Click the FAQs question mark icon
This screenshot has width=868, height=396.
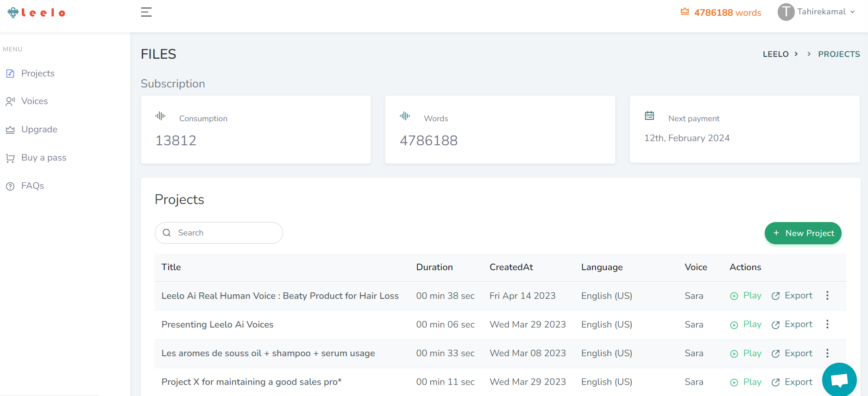click(x=10, y=186)
